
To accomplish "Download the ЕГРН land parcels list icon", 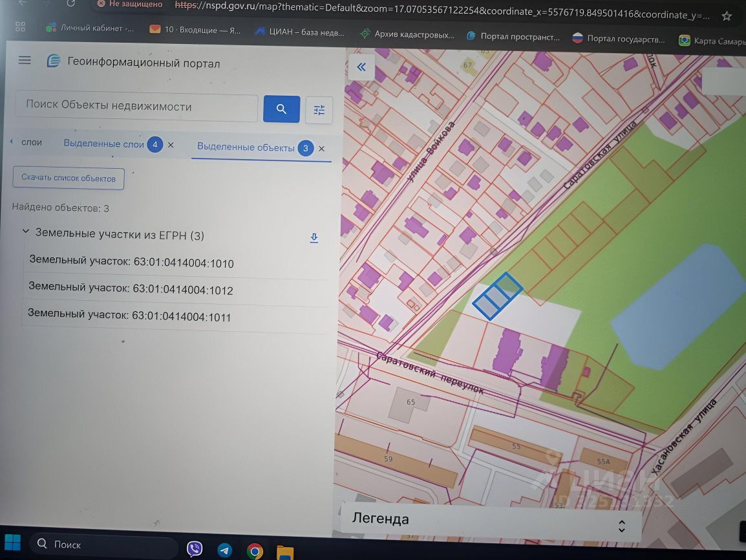I will (314, 238).
